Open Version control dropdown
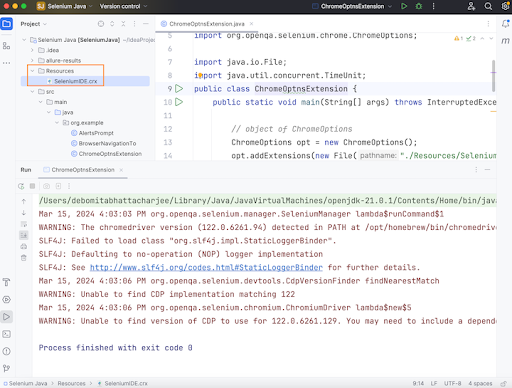The width and height of the screenshot is (512, 388). click(123, 6)
